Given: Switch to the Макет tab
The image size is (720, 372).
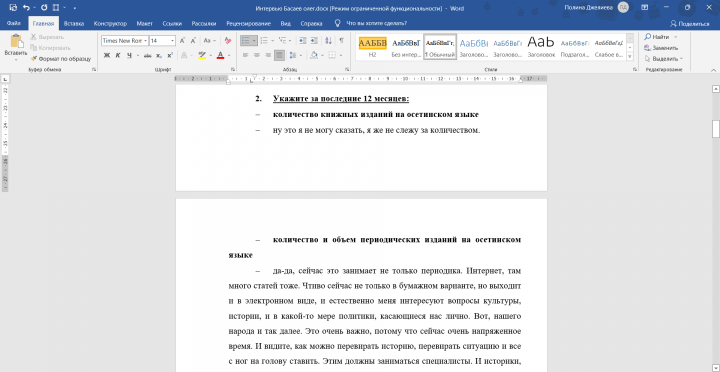Looking at the screenshot, I should pos(145,23).
